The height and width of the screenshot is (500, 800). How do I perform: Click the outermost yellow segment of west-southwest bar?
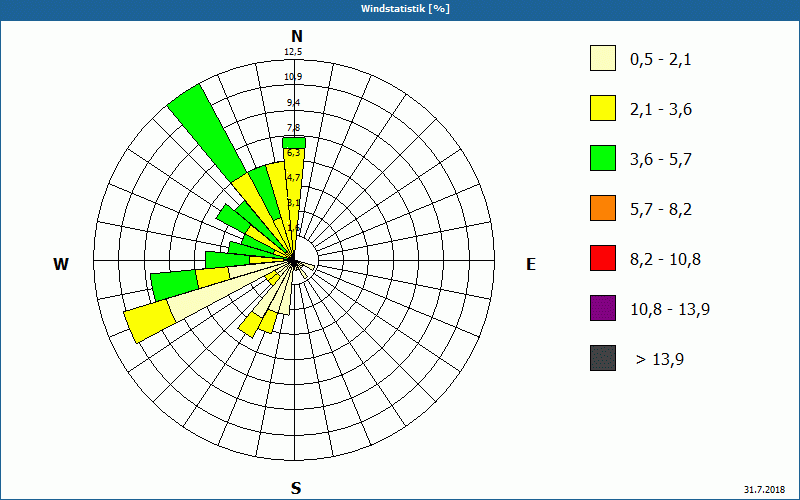(x=148, y=320)
